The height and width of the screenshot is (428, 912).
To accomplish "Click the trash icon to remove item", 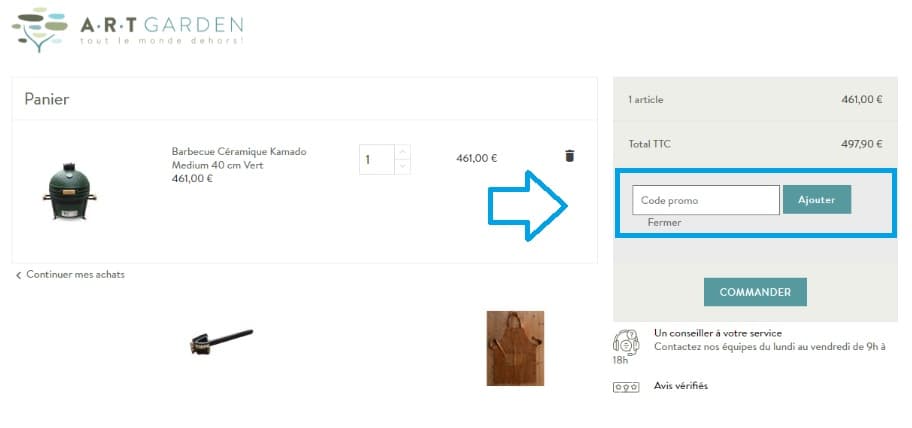I will tap(569, 156).
